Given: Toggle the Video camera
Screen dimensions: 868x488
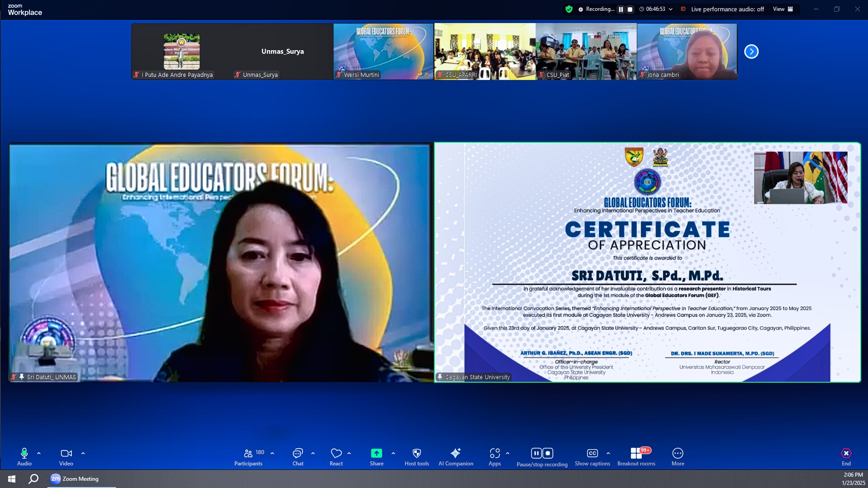Looking at the screenshot, I should click(66, 456).
